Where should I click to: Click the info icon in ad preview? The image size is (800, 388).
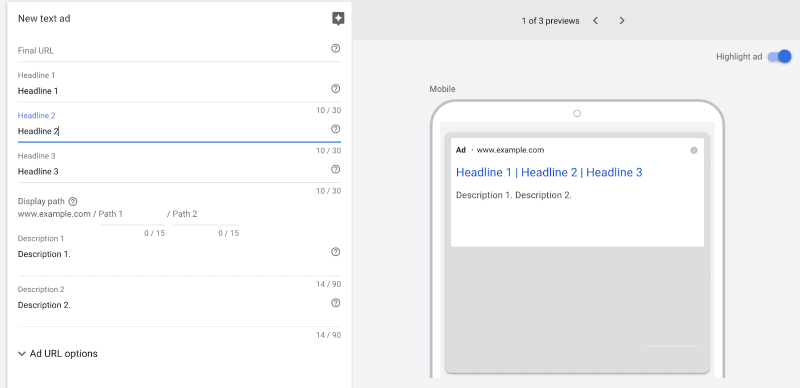pos(693,150)
